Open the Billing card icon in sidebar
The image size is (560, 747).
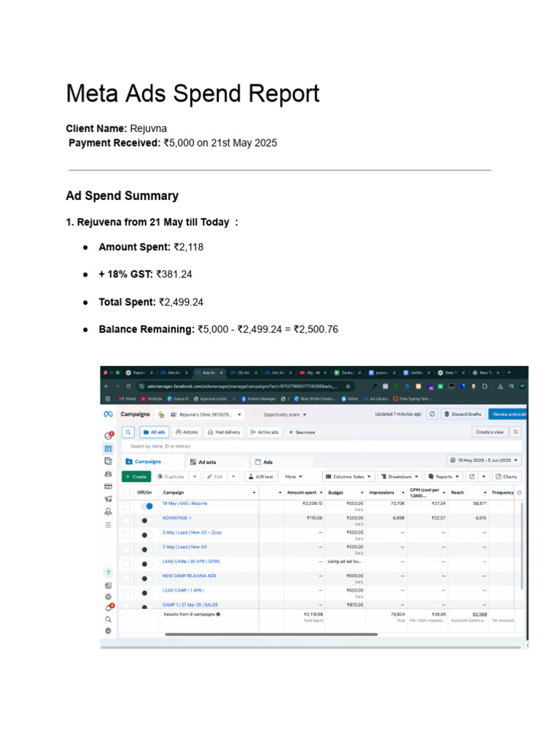tap(108, 487)
